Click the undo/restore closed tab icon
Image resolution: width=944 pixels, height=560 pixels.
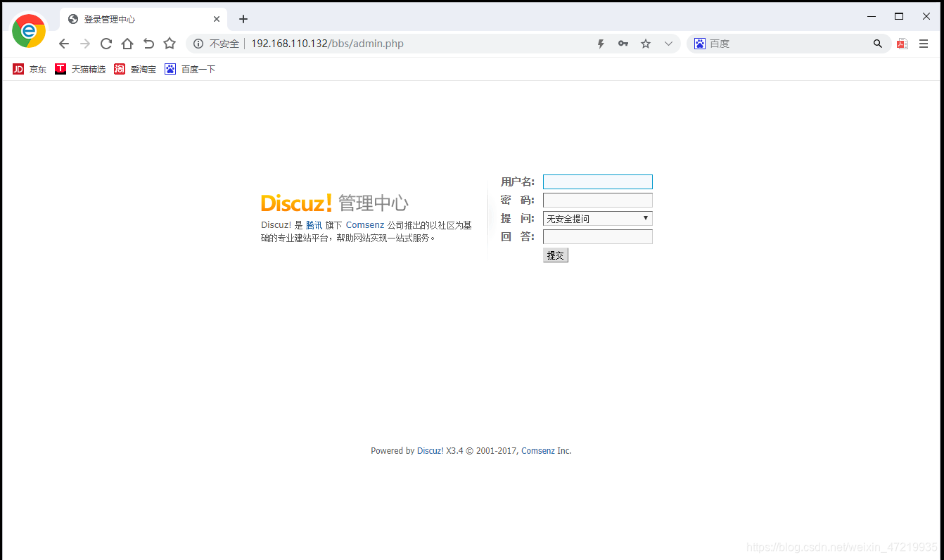tap(148, 44)
